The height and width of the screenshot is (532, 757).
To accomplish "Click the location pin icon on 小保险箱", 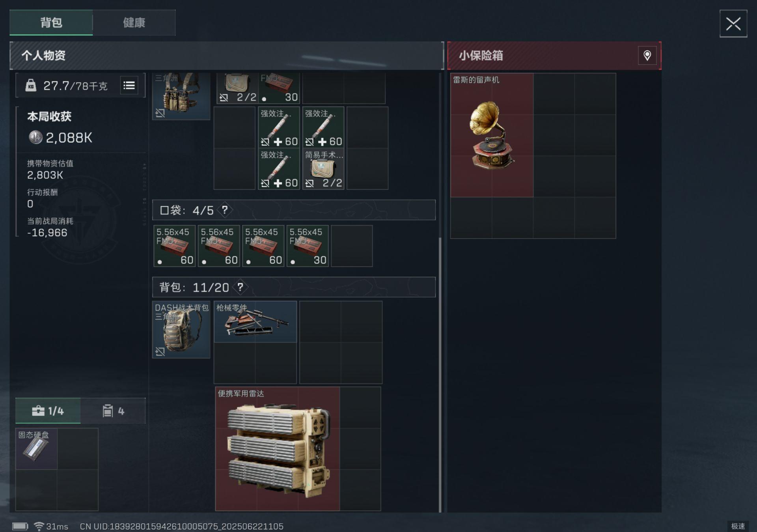I will pos(647,55).
